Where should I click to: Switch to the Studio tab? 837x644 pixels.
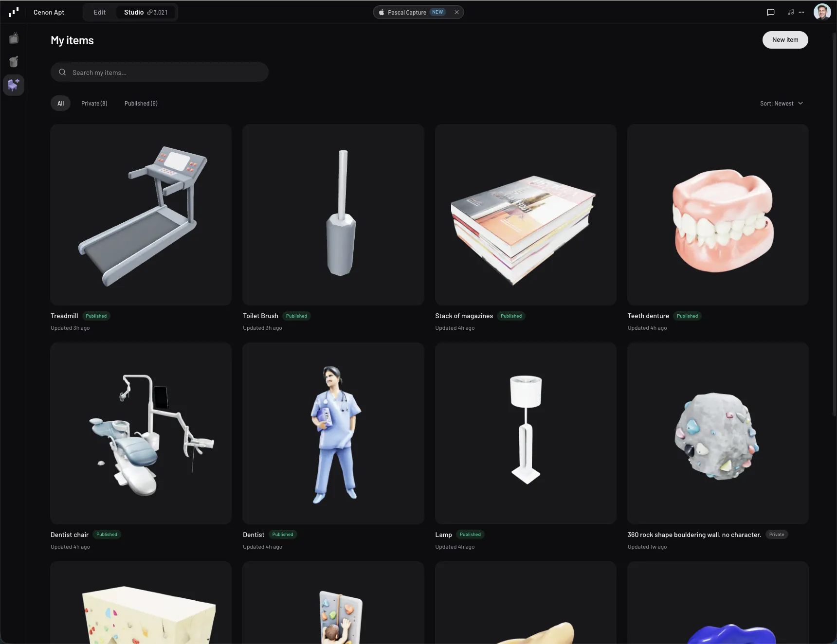tap(146, 12)
